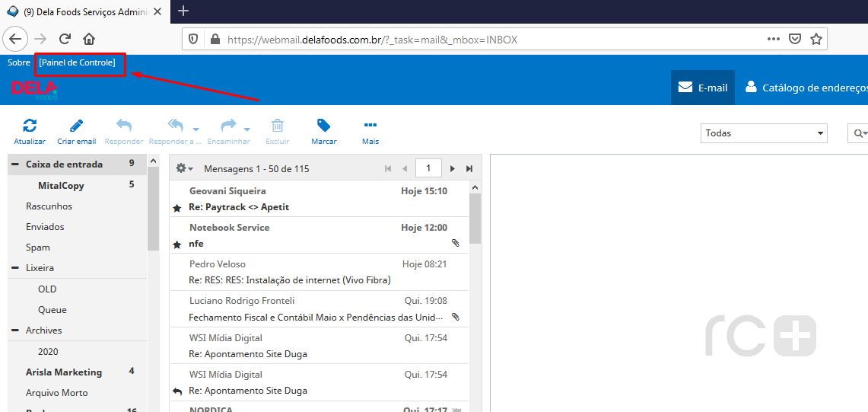Open the Mais options icon
Image resolution: width=868 pixels, height=412 pixels.
(x=370, y=126)
